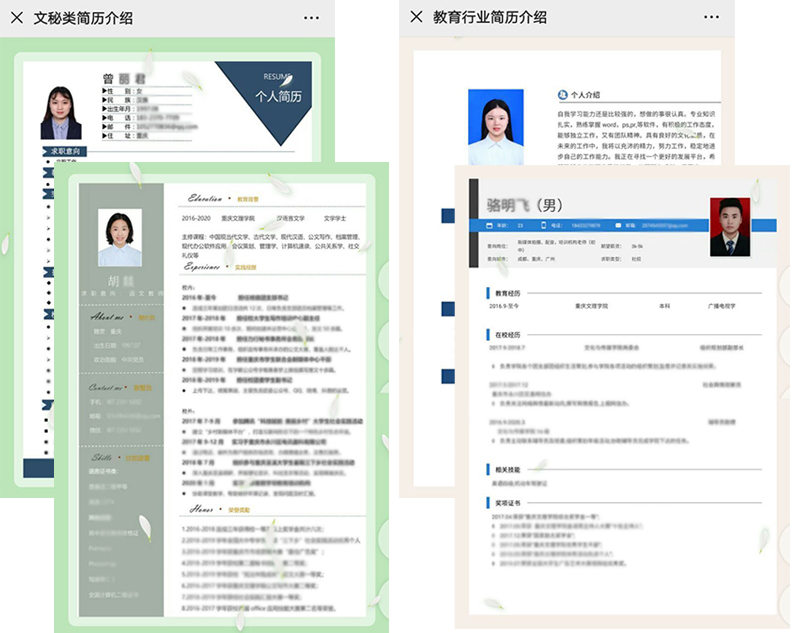Tap the 文秘类简历介绍 page title
The height and width of the screenshot is (633, 800).
tap(83, 18)
